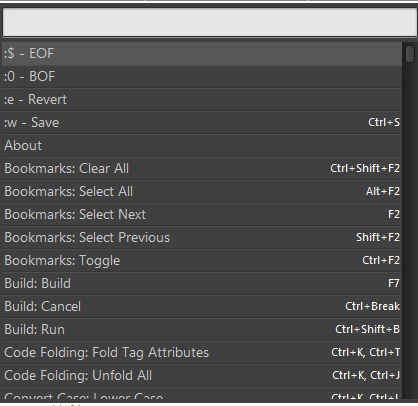Run Bookmarks: Select Next
Viewport: 418px width, 406px height.
(202, 215)
